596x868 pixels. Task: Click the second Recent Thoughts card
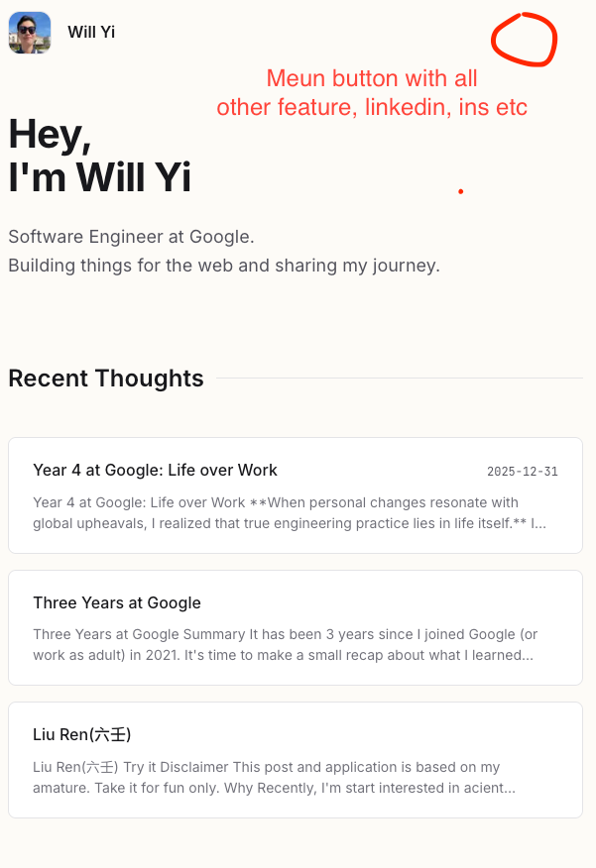295,626
